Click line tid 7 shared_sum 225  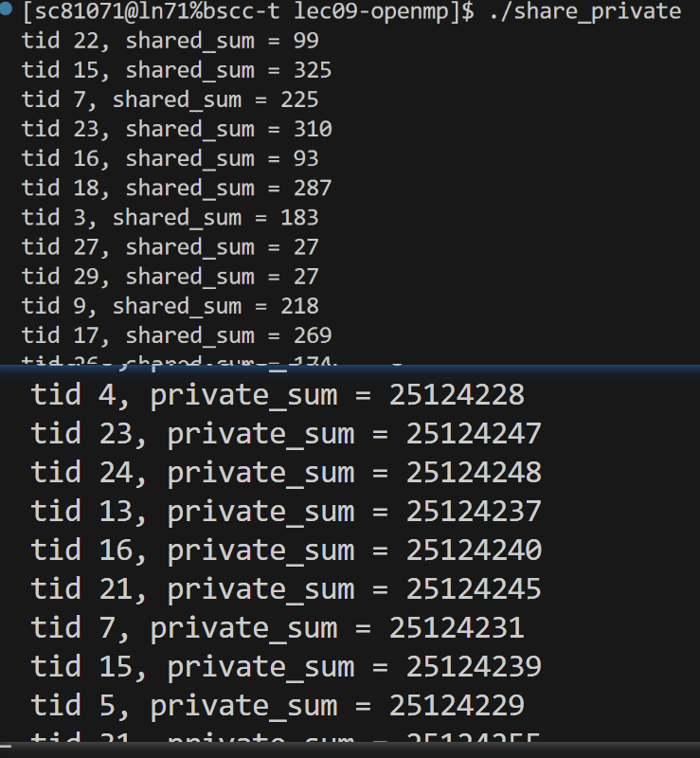pos(171,100)
